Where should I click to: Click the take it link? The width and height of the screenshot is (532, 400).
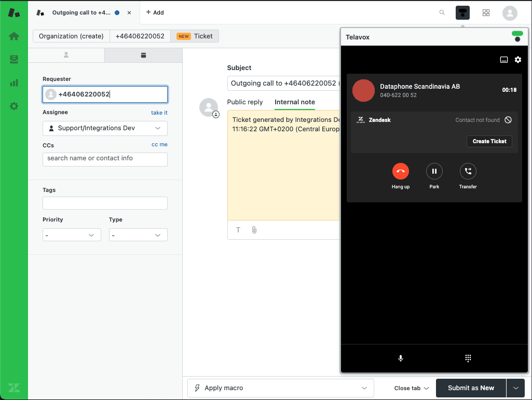pyautogui.click(x=159, y=113)
